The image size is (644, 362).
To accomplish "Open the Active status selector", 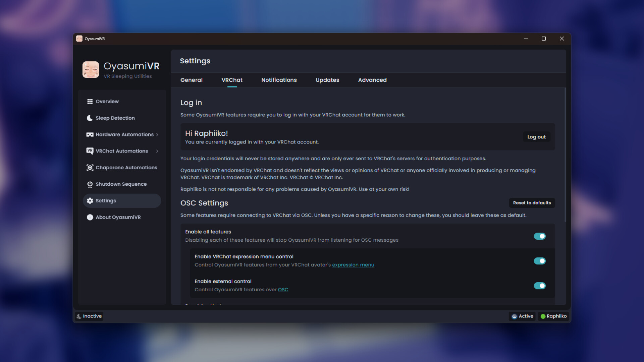I will [522, 316].
